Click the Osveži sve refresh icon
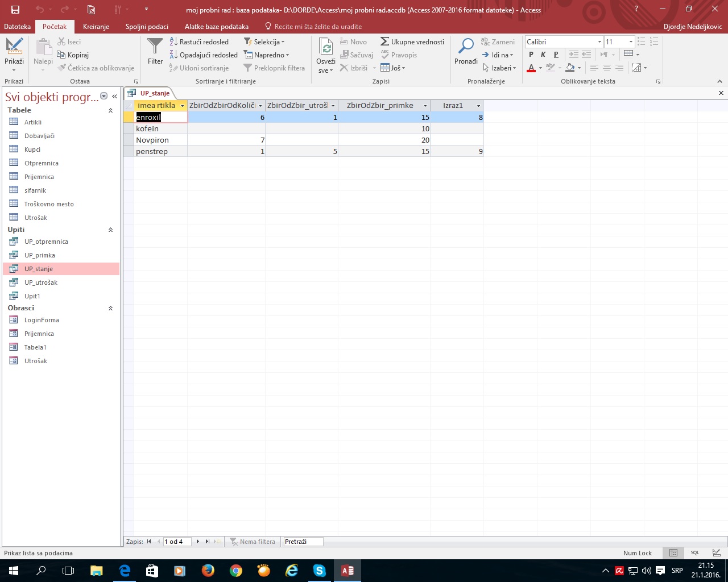Viewport: 728px width, 582px height. click(x=326, y=47)
